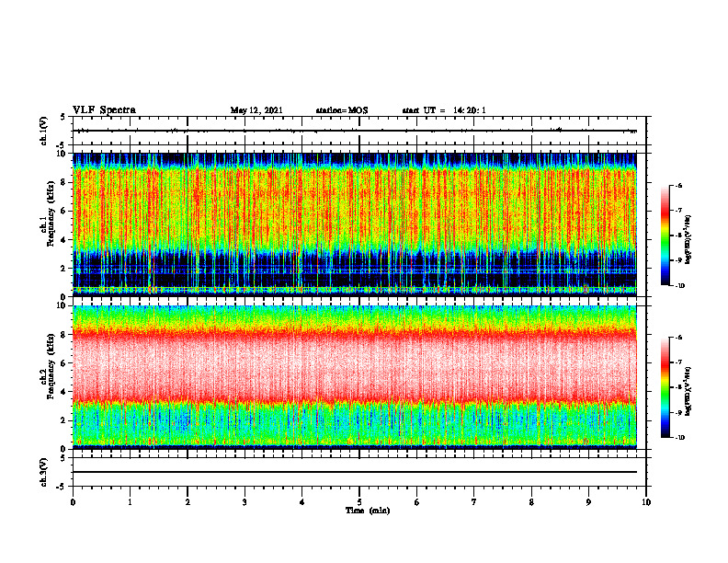728x563 pixels.
Task: Click the "ch.1(V)" waveform axis label
Action: pyautogui.click(x=44, y=131)
